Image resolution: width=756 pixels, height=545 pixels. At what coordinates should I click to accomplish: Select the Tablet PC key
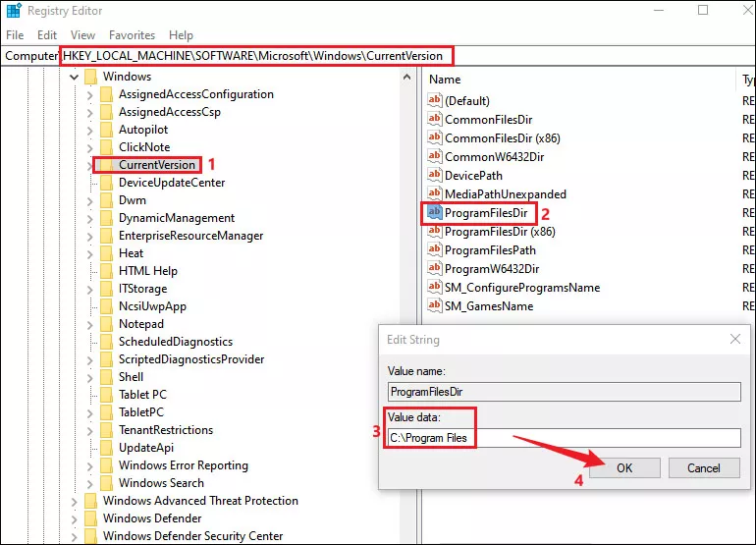(142, 395)
